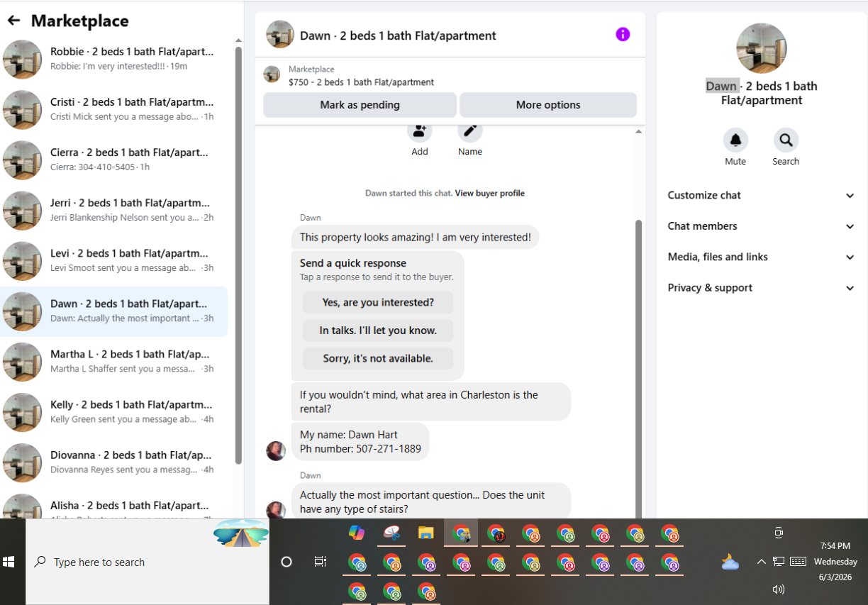Click Robbie's conversation avatar

click(22, 59)
